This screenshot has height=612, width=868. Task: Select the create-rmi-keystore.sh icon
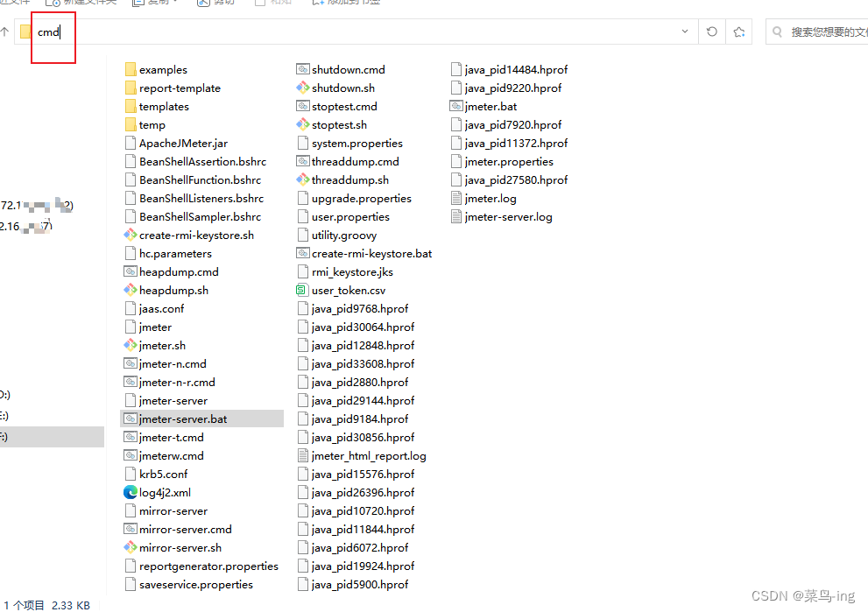pos(131,235)
